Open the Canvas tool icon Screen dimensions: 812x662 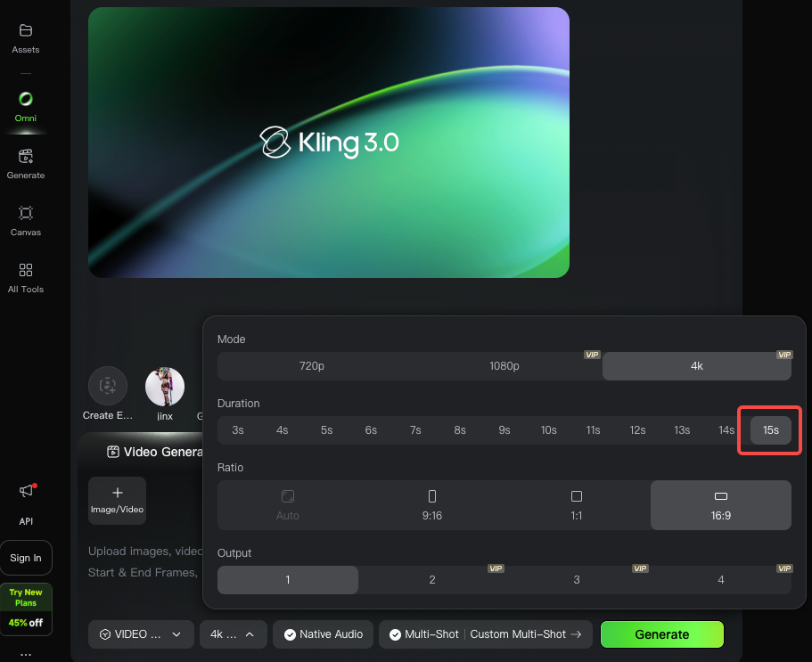click(26, 214)
